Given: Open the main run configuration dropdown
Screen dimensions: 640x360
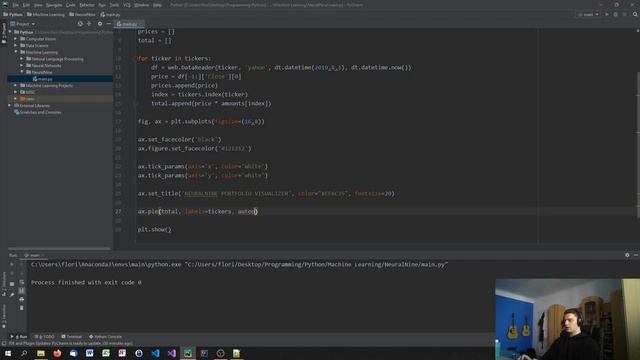Looking at the screenshot, I should (588, 14).
